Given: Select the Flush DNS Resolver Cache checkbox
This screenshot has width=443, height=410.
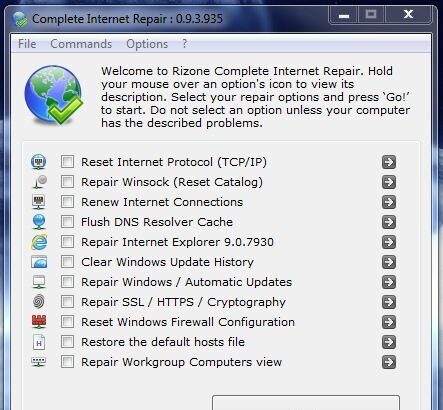Looking at the screenshot, I should (x=67, y=222).
